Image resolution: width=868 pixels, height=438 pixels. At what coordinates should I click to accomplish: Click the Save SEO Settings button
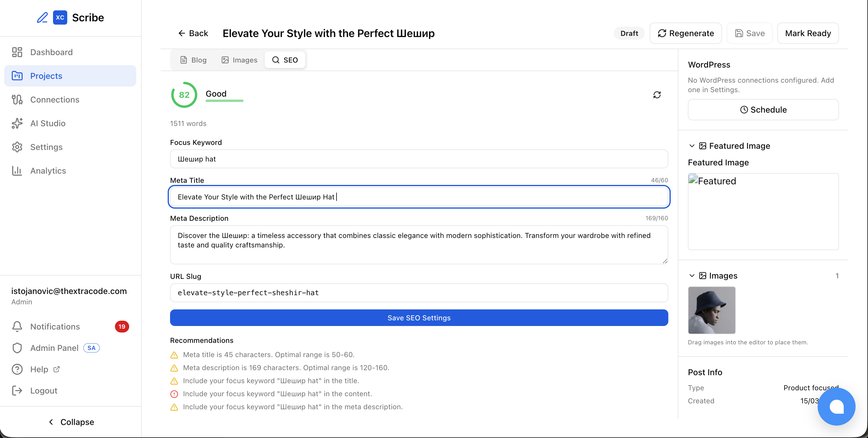pos(419,318)
